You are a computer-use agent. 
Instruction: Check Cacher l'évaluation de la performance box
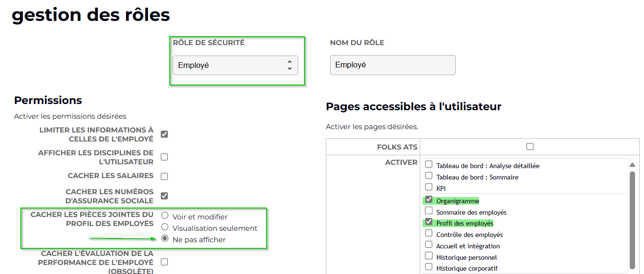tap(164, 262)
